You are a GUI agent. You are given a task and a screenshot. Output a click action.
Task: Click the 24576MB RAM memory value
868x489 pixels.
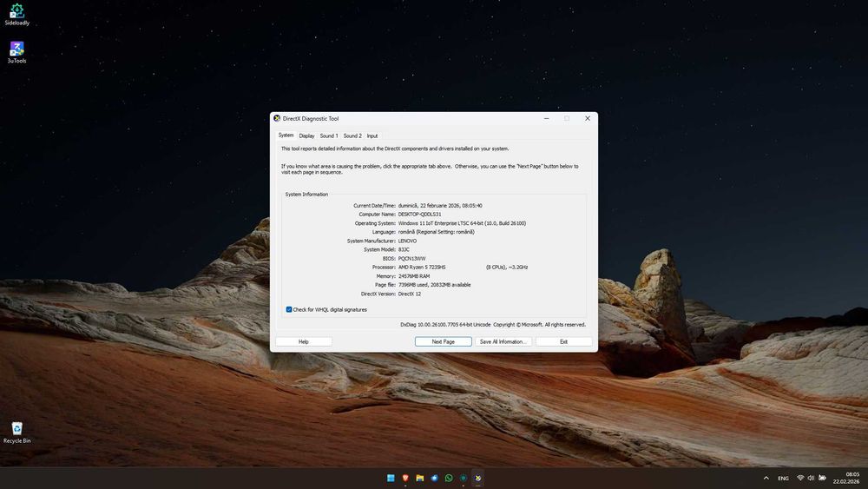pos(414,276)
